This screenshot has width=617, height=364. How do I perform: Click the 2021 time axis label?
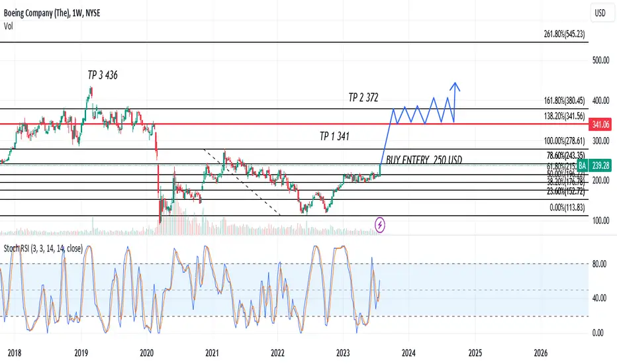pyautogui.click(x=212, y=353)
